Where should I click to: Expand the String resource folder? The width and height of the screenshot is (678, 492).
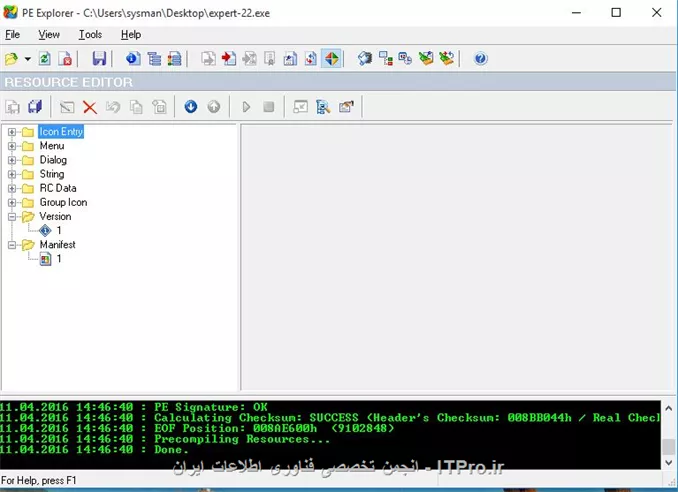coord(12,175)
